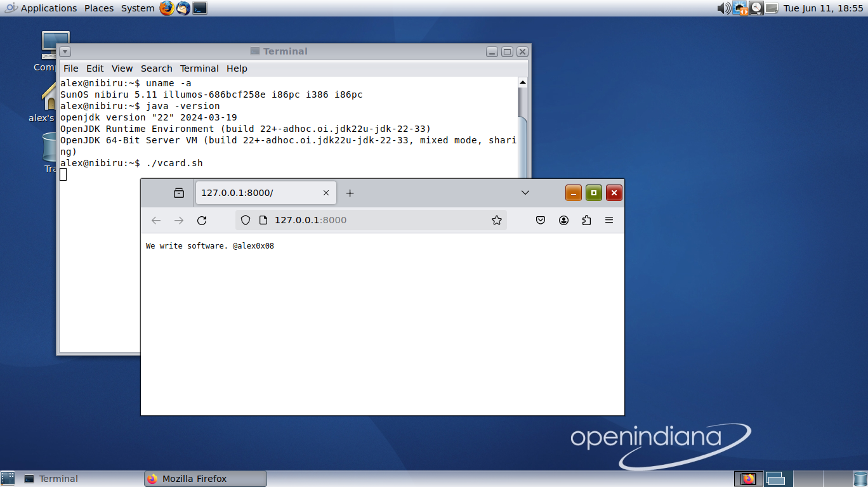Close the 127.0.0.1:8000/ tab
Viewport: 868px width, 487px height.
click(x=326, y=193)
